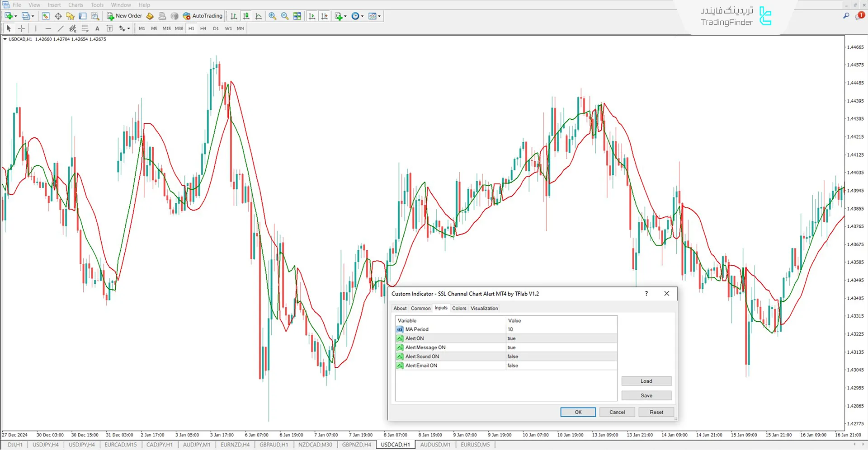This screenshot has height=450, width=868.
Task: Select the Crosshair tool
Action: coord(21,28)
